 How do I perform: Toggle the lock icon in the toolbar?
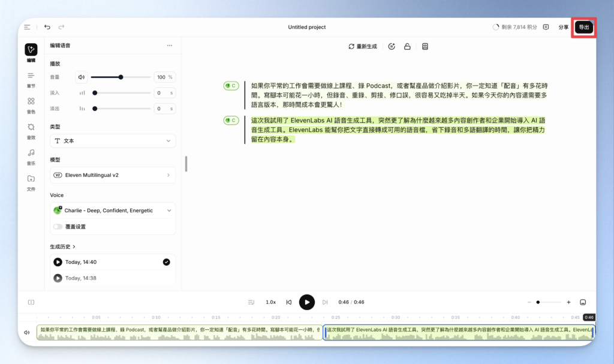(x=407, y=47)
